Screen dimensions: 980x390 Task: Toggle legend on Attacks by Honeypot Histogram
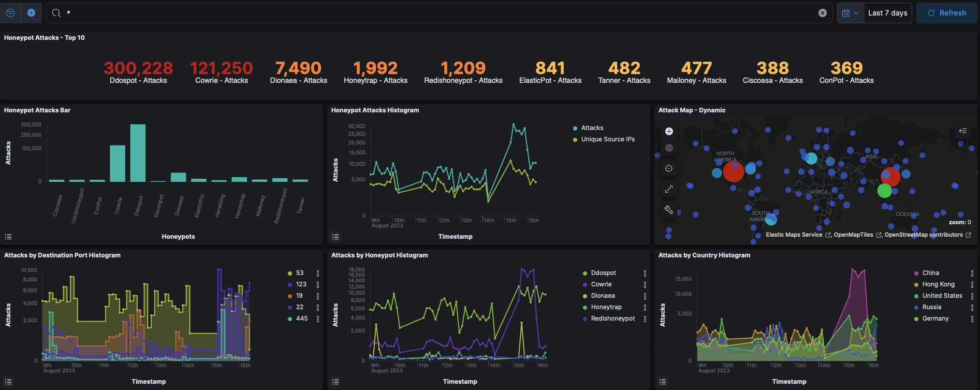[335, 382]
